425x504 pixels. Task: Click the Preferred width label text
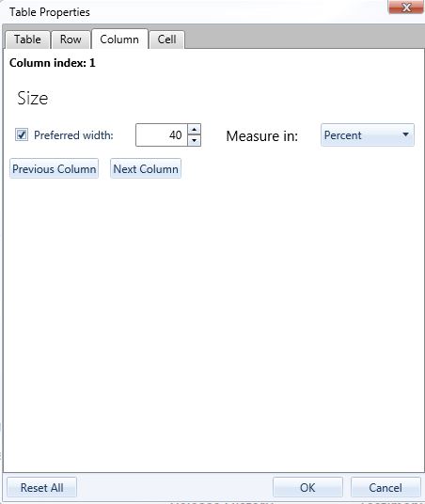pyautogui.click(x=73, y=135)
